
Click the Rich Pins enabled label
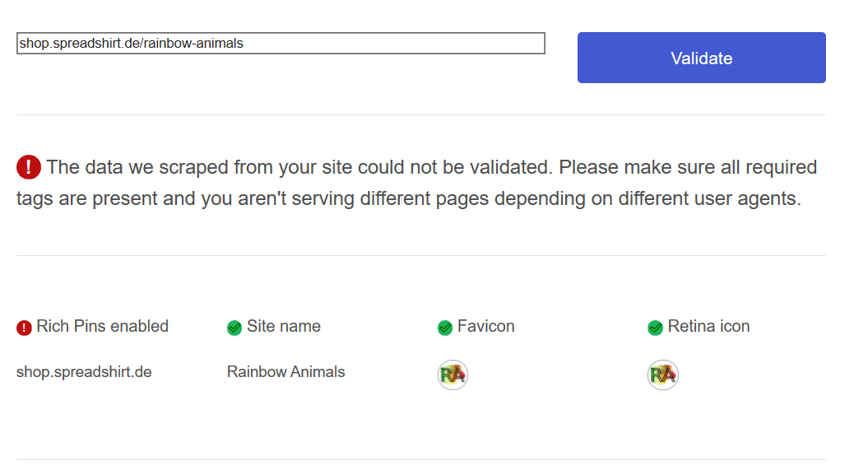(x=102, y=326)
